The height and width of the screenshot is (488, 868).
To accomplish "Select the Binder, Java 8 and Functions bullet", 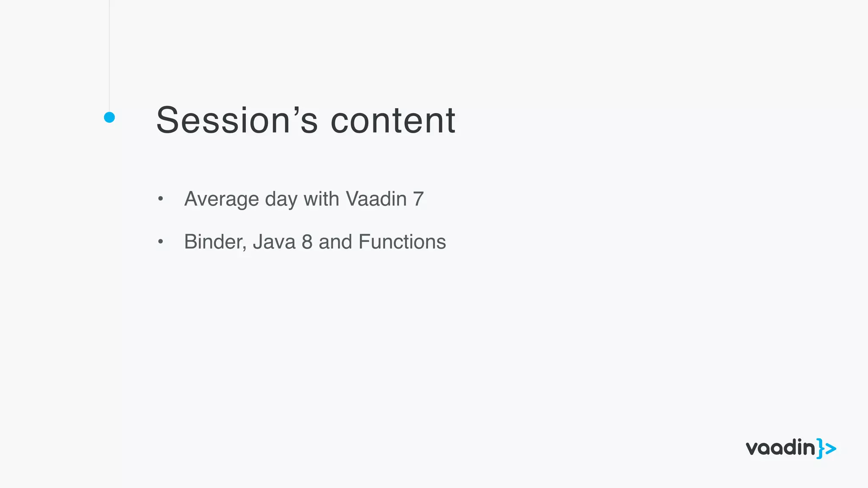I will (x=315, y=242).
